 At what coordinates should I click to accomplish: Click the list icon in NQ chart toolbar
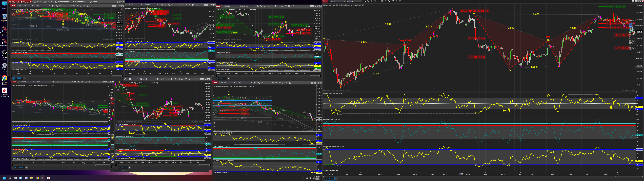tap(400, 1)
